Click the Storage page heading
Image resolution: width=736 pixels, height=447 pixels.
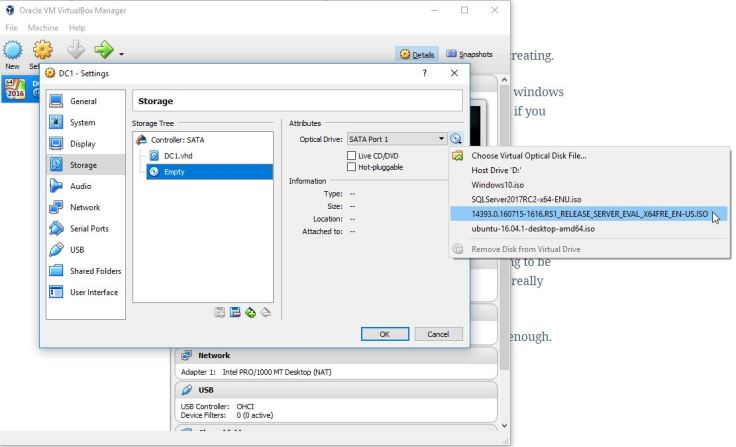click(x=155, y=101)
